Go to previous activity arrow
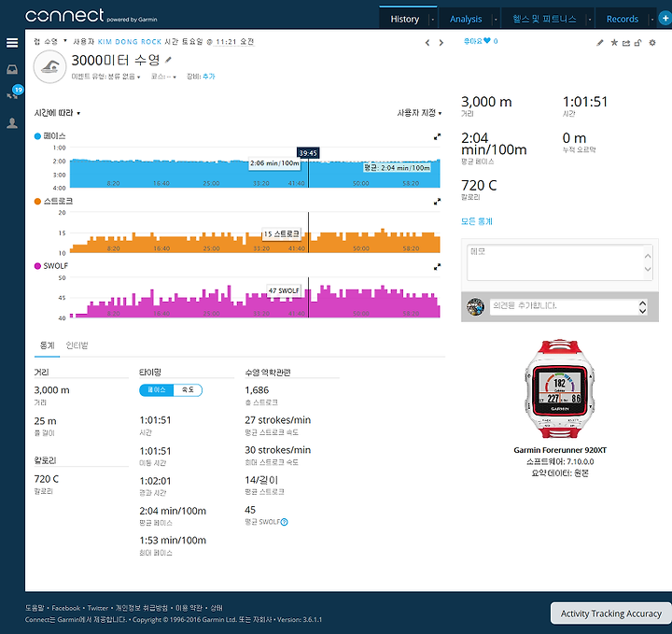The image size is (672, 634). click(x=427, y=42)
